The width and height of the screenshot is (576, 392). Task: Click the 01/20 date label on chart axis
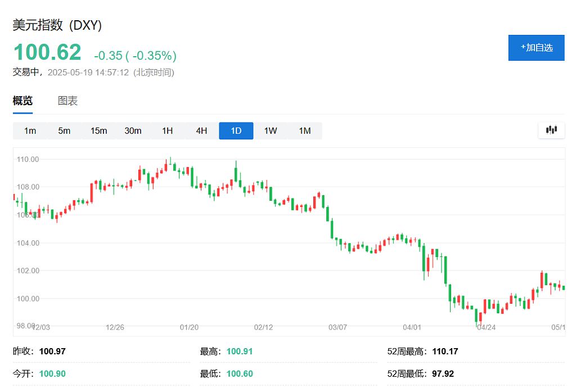(189, 327)
